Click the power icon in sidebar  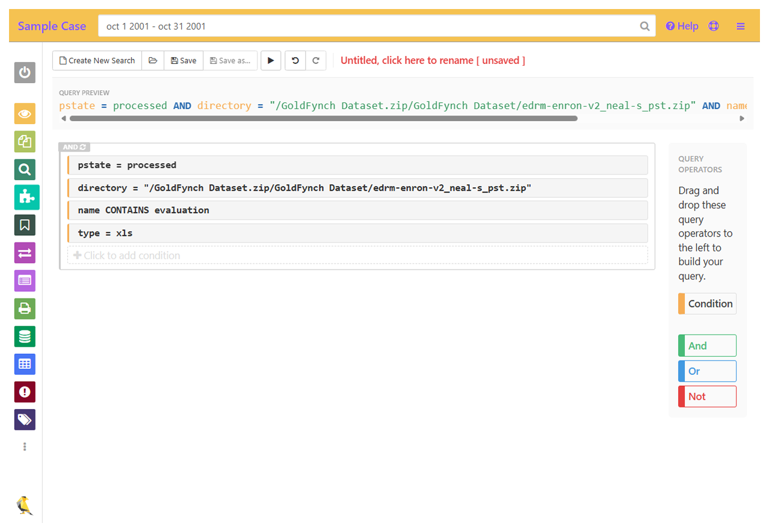click(x=25, y=73)
